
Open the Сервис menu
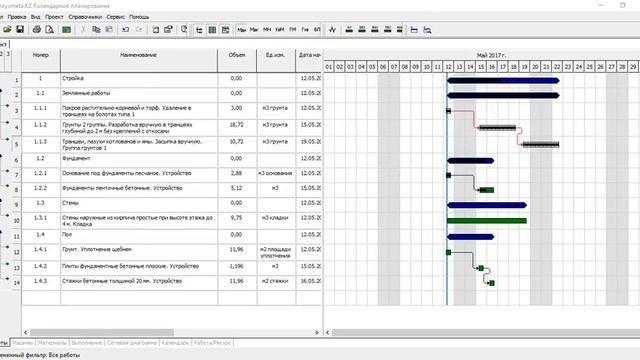tap(116, 17)
